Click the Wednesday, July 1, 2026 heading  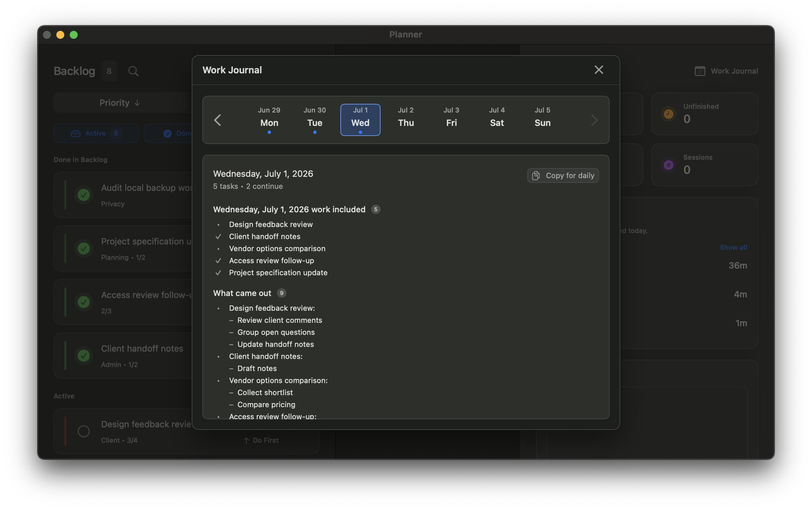[263, 174]
